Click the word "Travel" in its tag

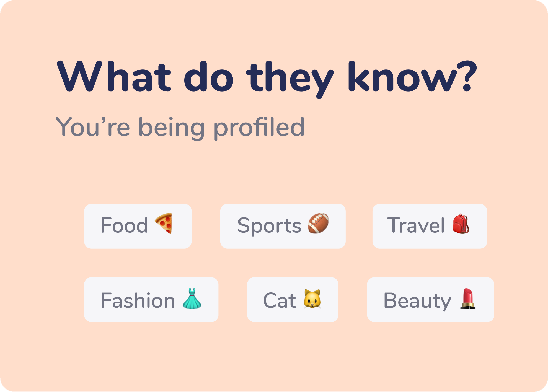tap(416, 225)
